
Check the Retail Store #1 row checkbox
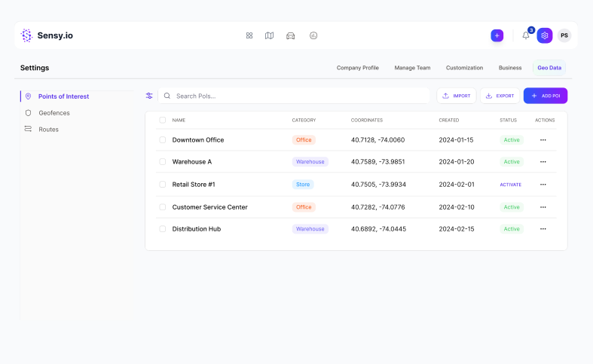point(162,184)
